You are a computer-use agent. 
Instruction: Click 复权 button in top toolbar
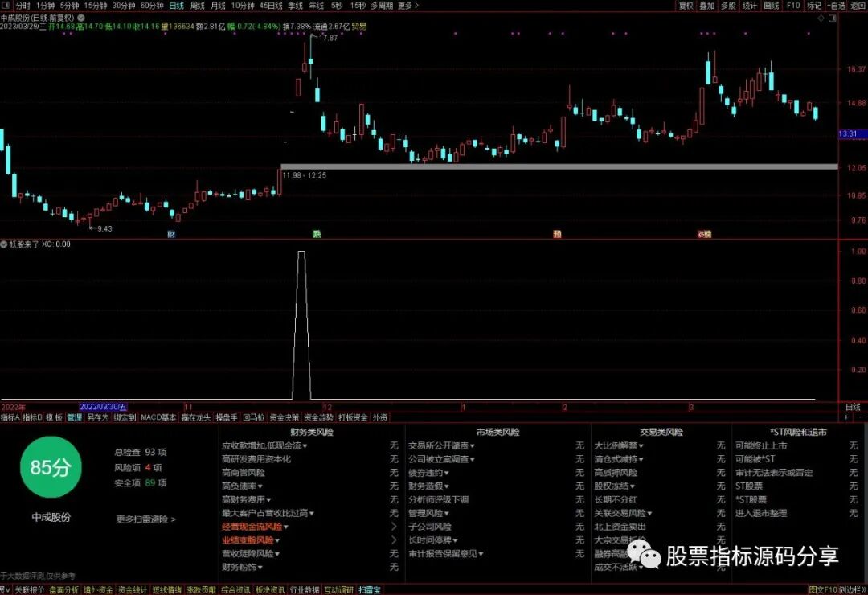[x=686, y=6]
